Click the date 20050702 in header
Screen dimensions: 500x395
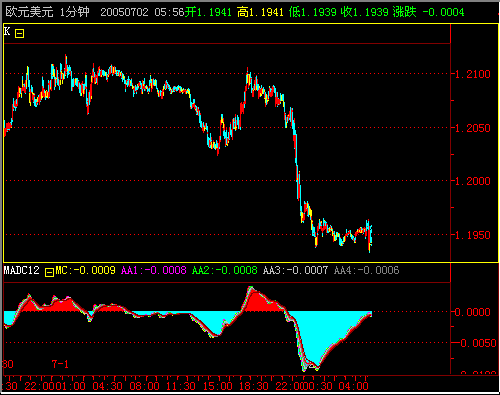coord(124,12)
